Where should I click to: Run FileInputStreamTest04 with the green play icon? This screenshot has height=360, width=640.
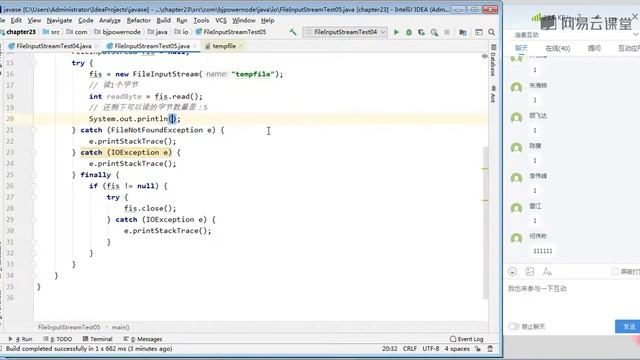(x=396, y=32)
